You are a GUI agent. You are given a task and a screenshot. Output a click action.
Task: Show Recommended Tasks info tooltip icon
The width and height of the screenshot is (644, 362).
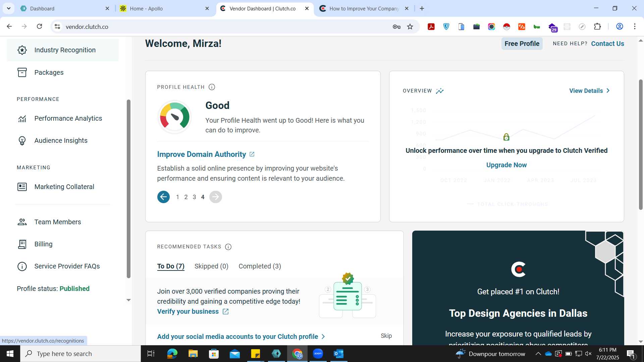(x=228, y=247)
